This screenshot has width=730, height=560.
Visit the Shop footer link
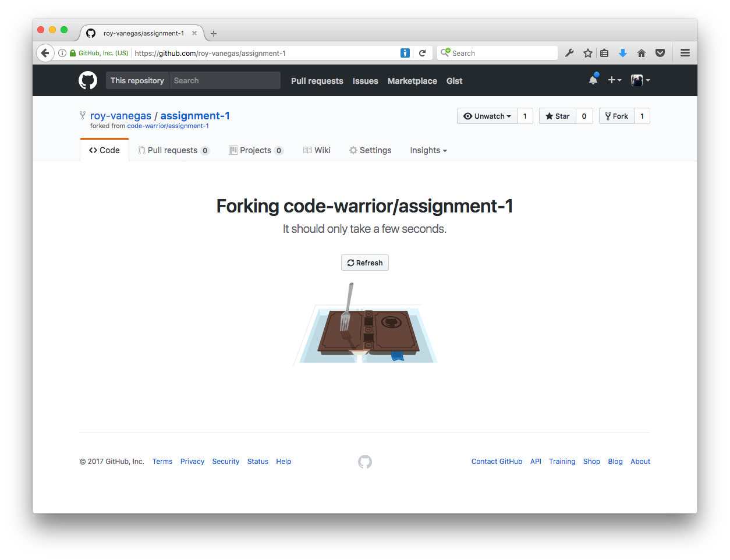click(x=591, y=462)
